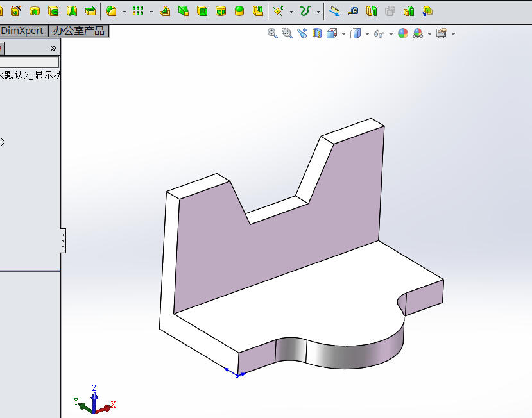Open the Apply Scene dropdown arrow

429,34
